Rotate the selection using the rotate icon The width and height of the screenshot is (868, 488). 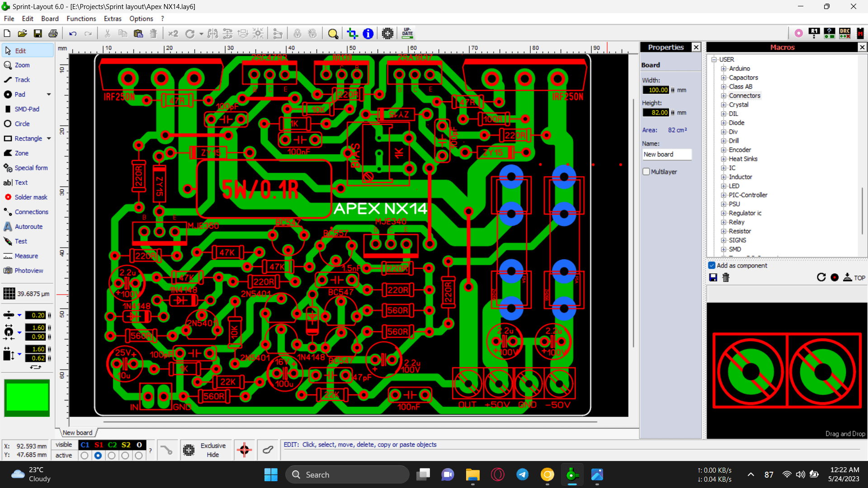click(190, 33)
